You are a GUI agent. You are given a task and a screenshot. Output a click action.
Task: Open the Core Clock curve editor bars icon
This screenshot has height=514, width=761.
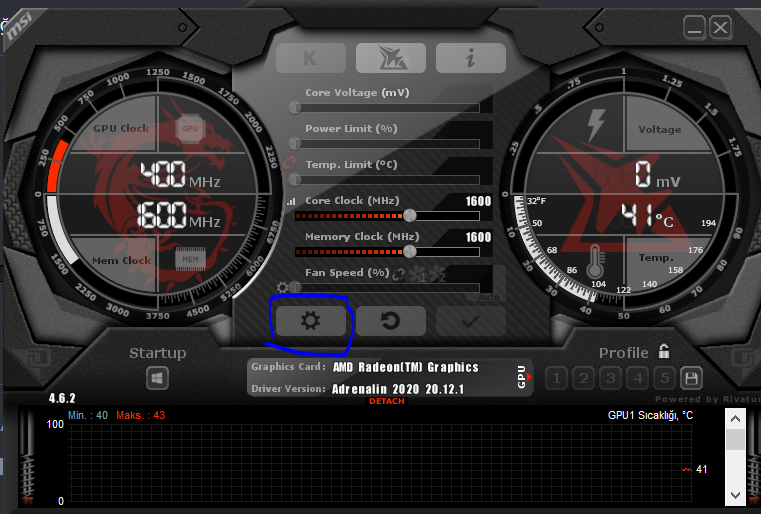point(291,201)
